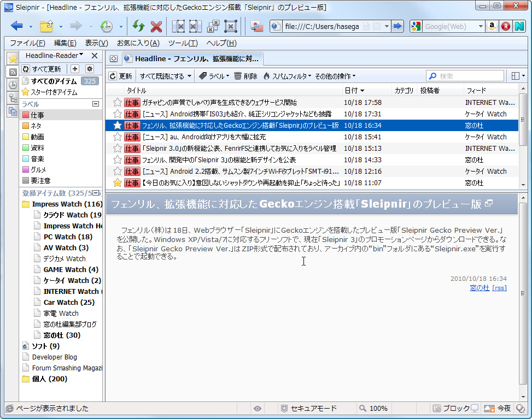532x419 pixels.
Task: Click the new tab icon left of tab
Action: 114,58
